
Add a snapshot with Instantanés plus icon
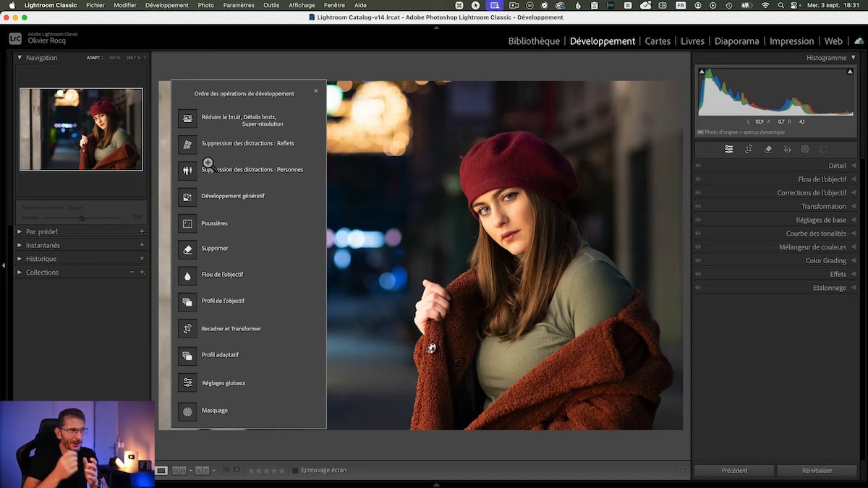tap(142, 245)
